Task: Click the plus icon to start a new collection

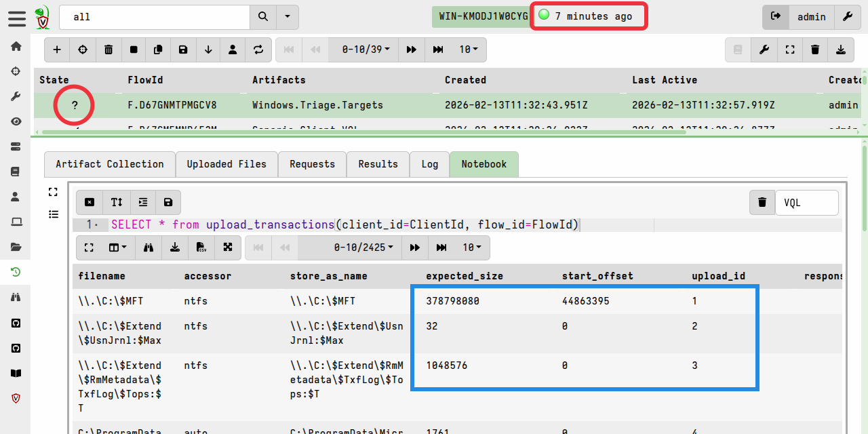Action: (57, 50)
